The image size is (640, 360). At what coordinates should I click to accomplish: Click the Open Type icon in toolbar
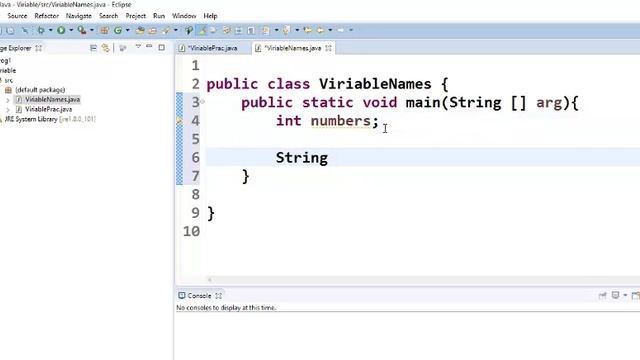click(140, 30)
